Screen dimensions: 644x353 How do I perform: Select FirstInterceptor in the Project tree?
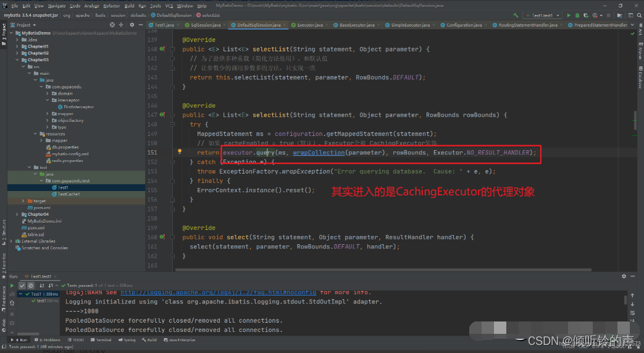point(77,107)
